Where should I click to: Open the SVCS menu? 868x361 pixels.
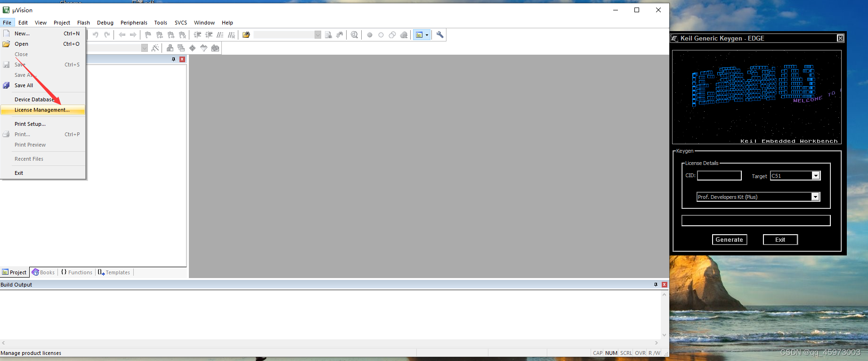pyautogui.click(x=181, y=23)
